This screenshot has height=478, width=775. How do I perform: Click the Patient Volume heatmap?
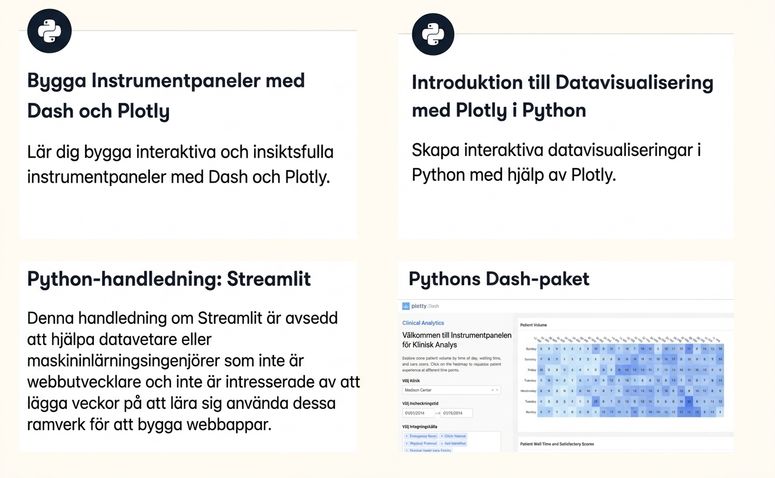click(x=630, y=380)
